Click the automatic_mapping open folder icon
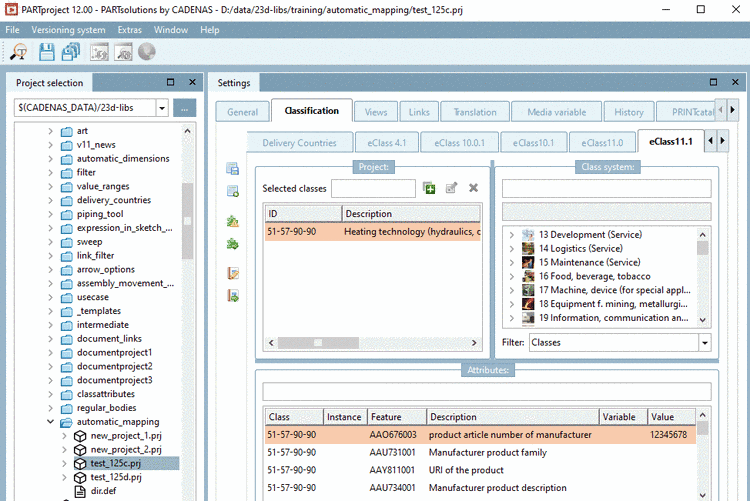The width and height of the screenshot is (750, 501). pos(66,422)
